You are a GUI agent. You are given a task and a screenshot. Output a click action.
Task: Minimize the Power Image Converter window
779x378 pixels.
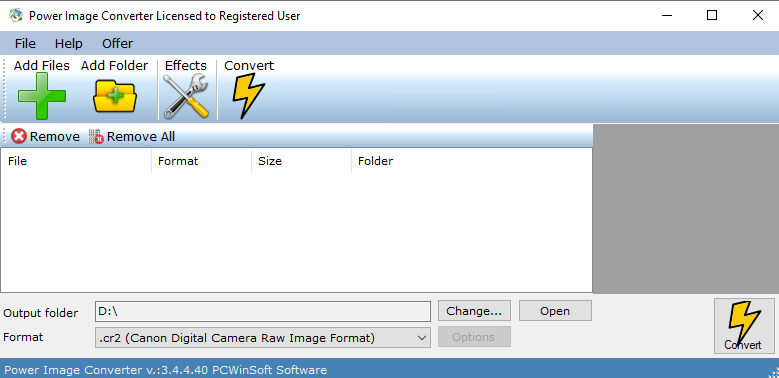[667, 15]
